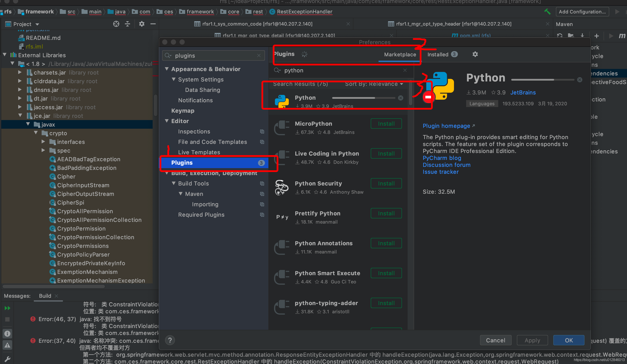The image size is (627, 364).
Task: Open JetBrains vendor link in detail pane
Action: 523,93
